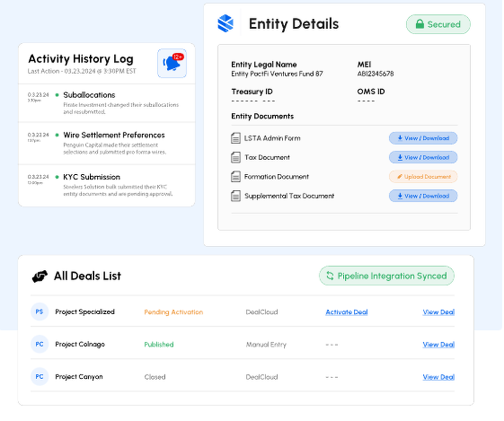
Task: Activate Deal for Project Specialized
Action: pos(346,312)
